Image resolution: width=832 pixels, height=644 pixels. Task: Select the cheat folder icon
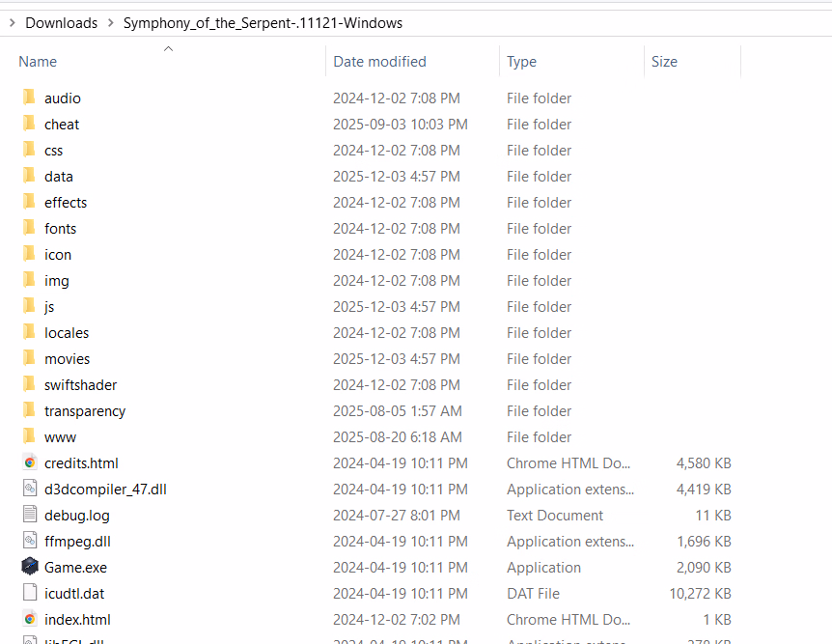29,124
